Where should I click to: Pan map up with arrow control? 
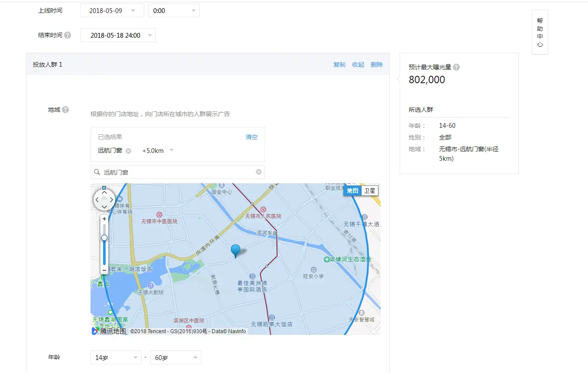[x=104, y=192]
